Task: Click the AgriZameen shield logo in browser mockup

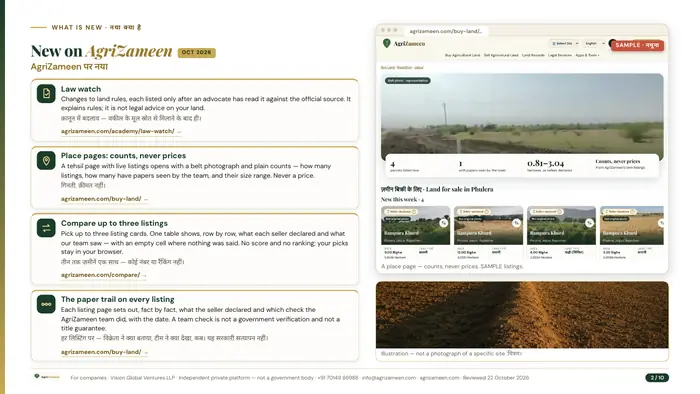Action: (387, 43)
